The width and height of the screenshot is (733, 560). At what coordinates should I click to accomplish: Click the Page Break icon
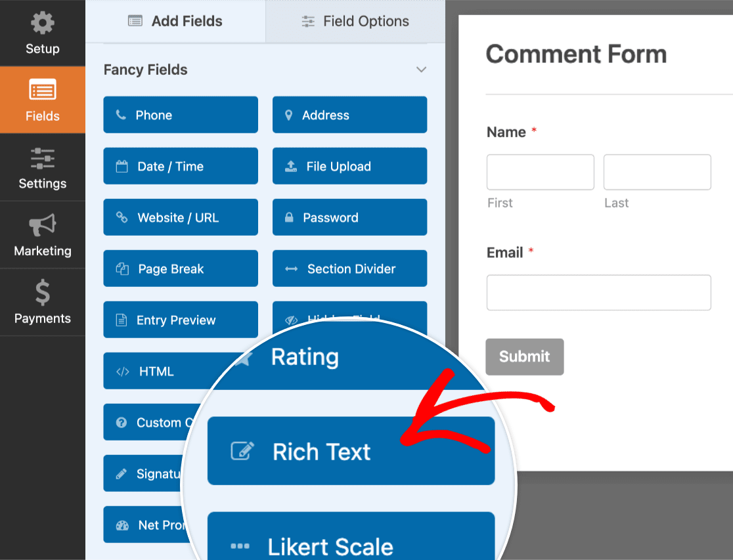tap(122, 269)
